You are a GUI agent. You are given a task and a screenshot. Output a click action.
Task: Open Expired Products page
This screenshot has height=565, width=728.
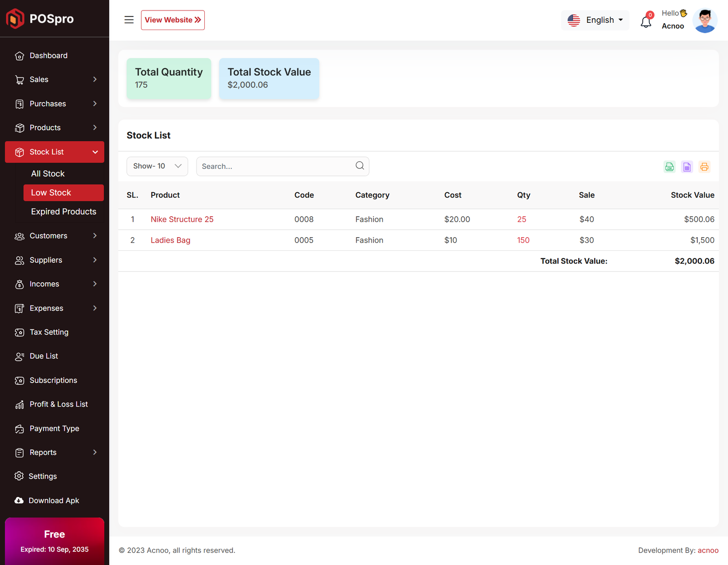tap(64, 212)
